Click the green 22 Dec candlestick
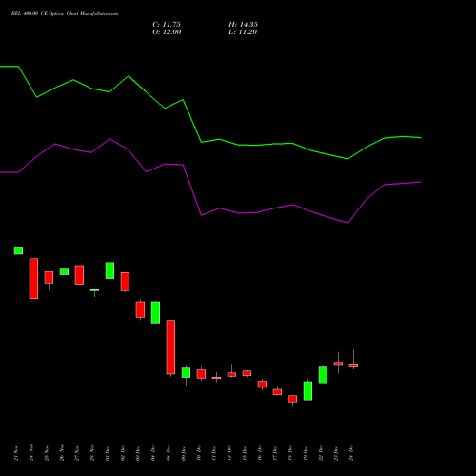The height and width of the screenshot is (476, 476). (x=323, y=374)
